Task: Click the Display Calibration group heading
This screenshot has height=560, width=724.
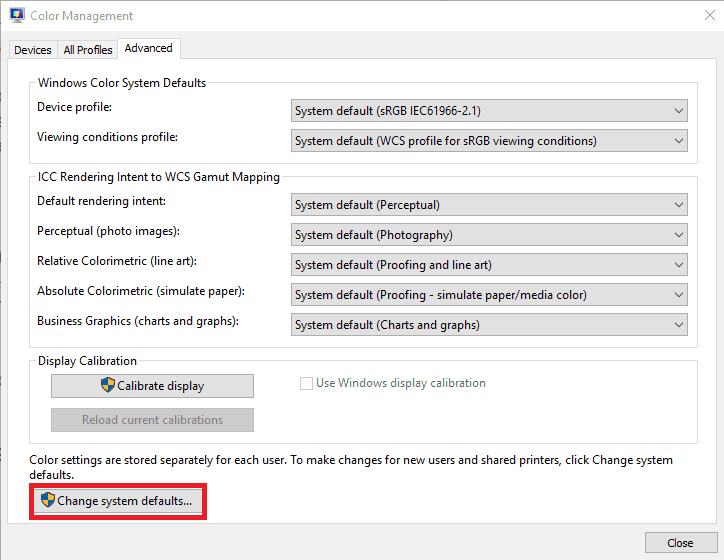Action: point(87,361)
